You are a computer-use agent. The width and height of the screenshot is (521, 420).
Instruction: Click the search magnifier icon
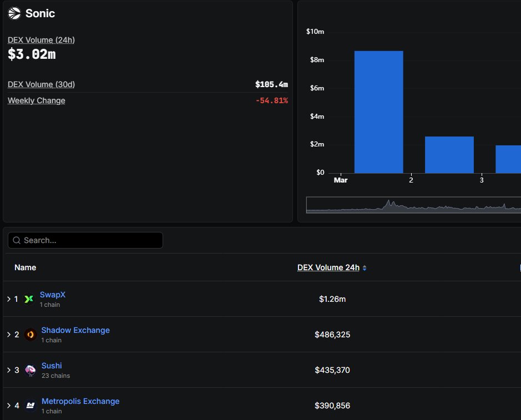click(17, 240)
